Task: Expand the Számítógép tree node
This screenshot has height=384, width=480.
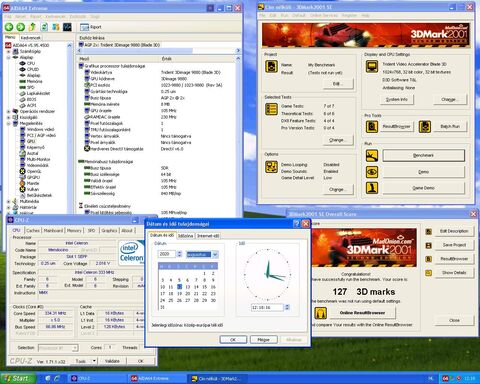Action: click(x=9, y=51)
